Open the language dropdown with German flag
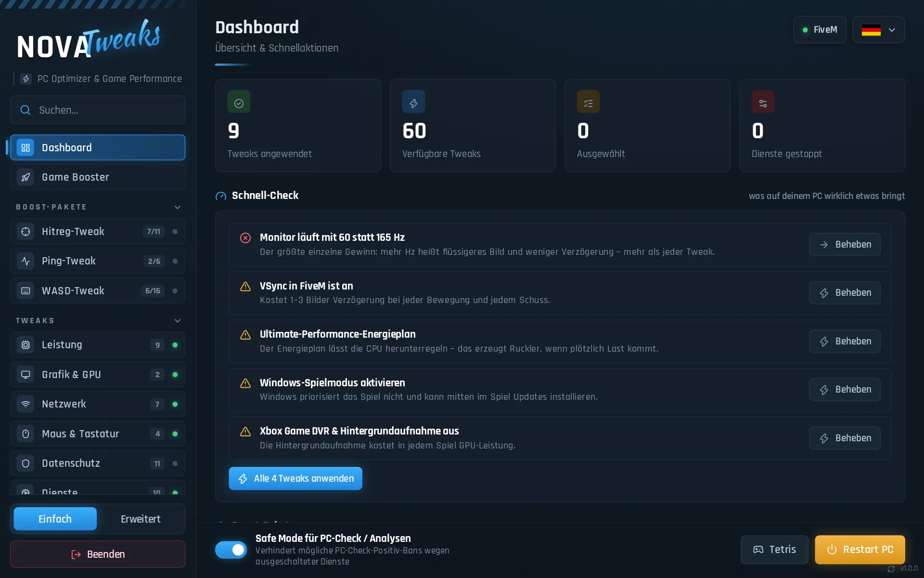The height and width of the screenshot is (578, 924). [x=879, y=30]
